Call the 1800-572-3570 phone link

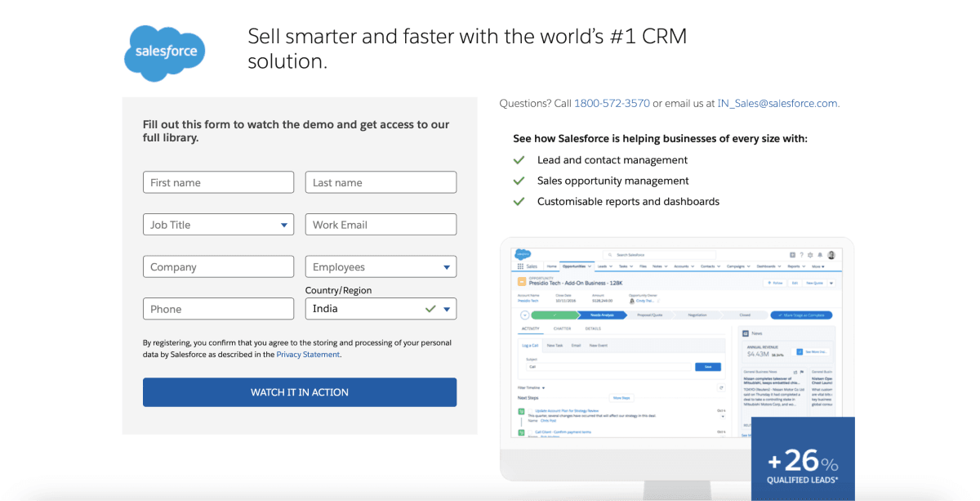612,103
